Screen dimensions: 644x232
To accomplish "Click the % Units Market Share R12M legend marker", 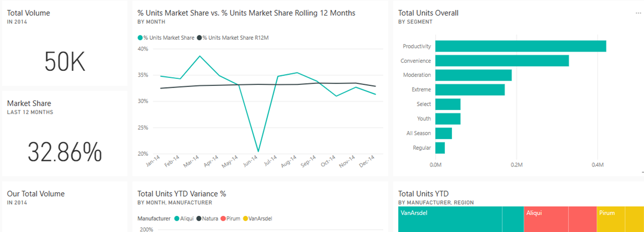I will coord(200,38).
